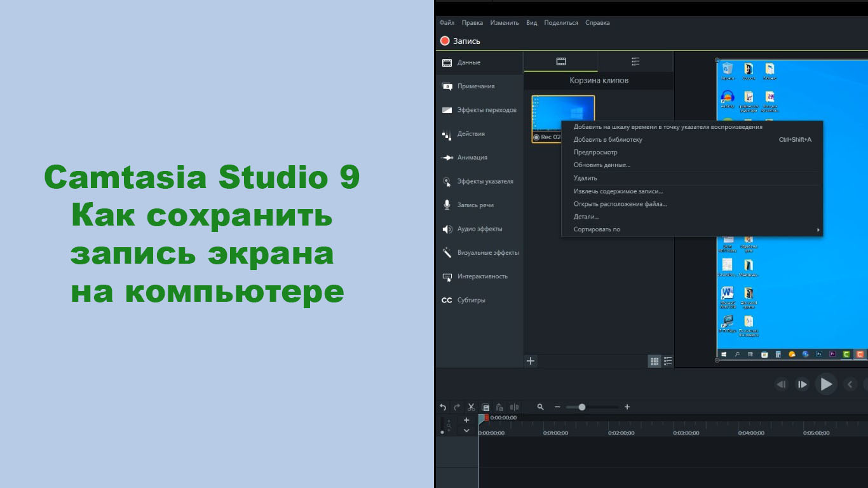Adjust the timeline zoom slider handle
Viewport: 868px width, 488px height.
coord(581,407)
